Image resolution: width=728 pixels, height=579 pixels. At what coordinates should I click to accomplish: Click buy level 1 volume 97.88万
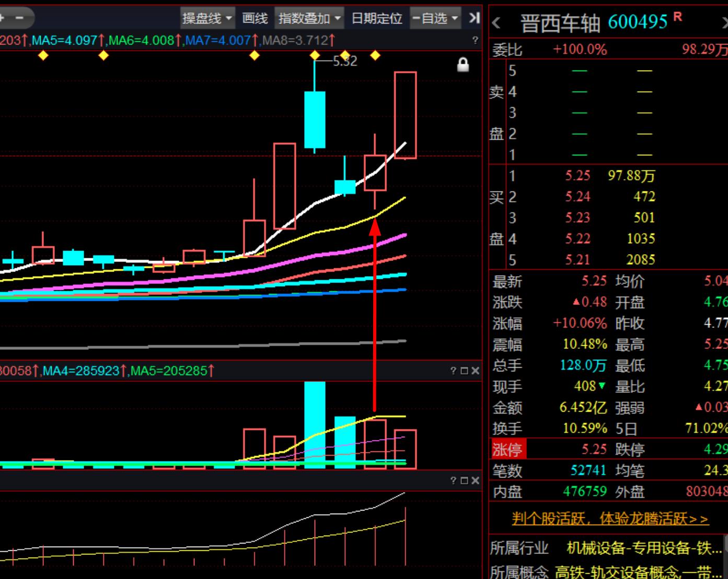(x=631, y=176)
